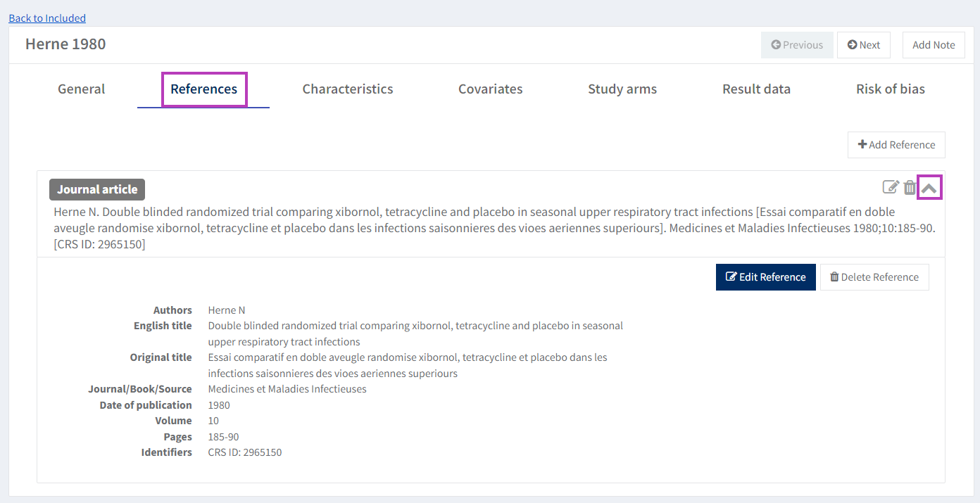Viewport: 980px width, 503px height.
Task: Open the Result data tab
Action: click(756, 89)
